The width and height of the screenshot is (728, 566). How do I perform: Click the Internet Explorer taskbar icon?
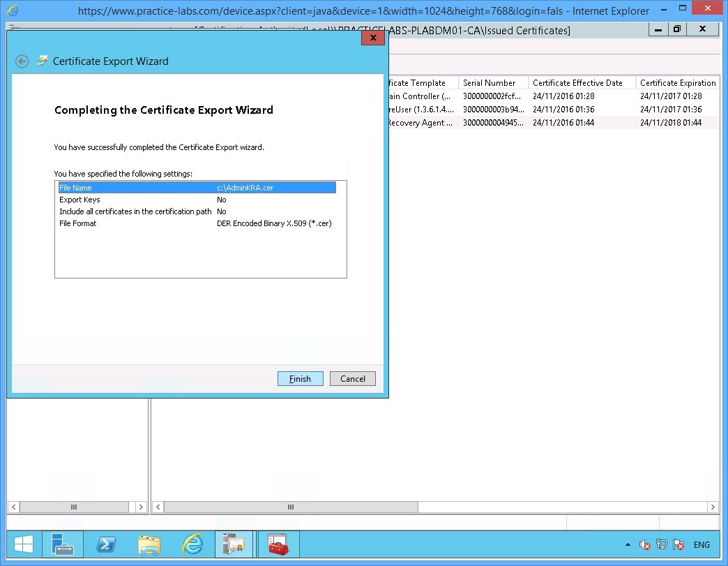click(192, 544)
